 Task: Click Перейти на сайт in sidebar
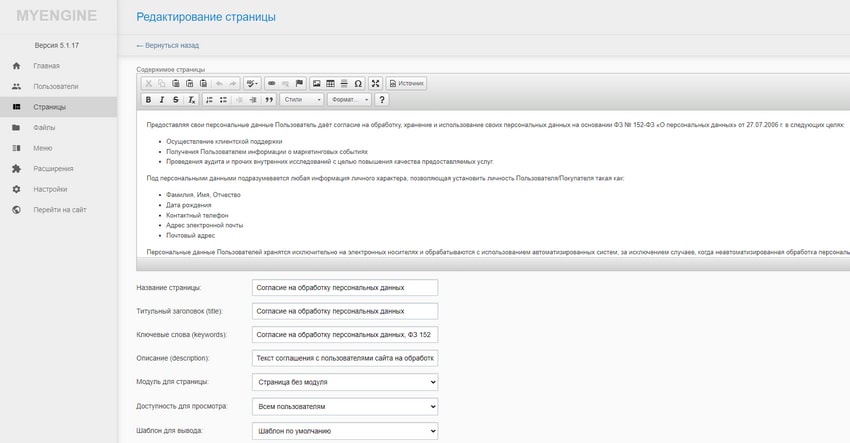(60, 210)
